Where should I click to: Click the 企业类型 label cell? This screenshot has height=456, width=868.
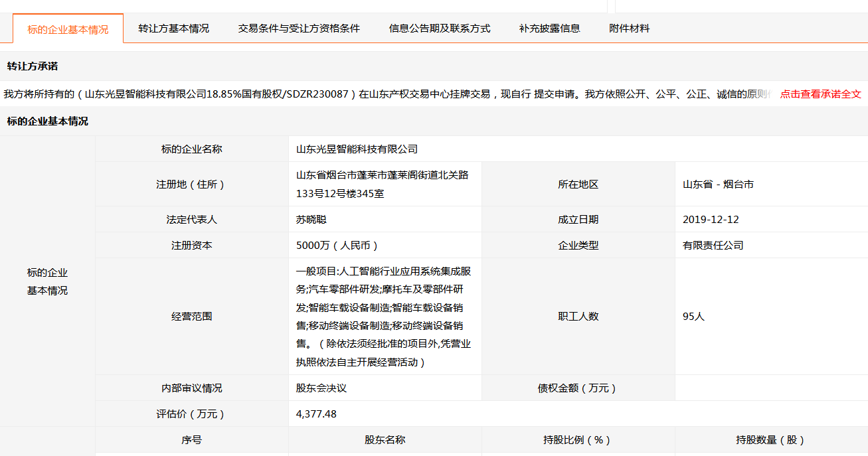(578, 246)
